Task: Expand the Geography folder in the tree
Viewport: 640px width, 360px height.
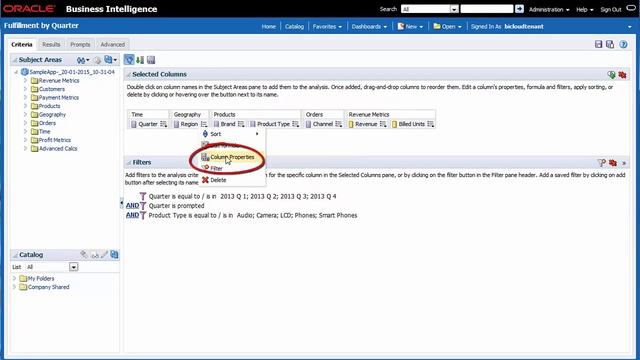Action: click(x=25, y=115)
